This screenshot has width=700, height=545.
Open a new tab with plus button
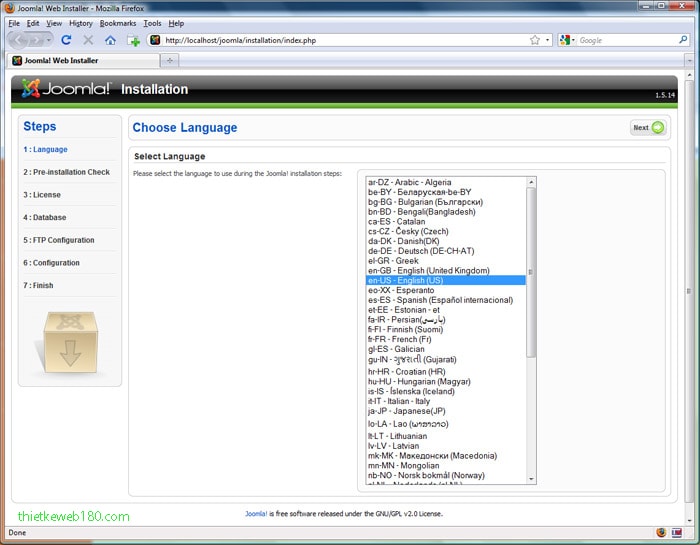[169, 60]
